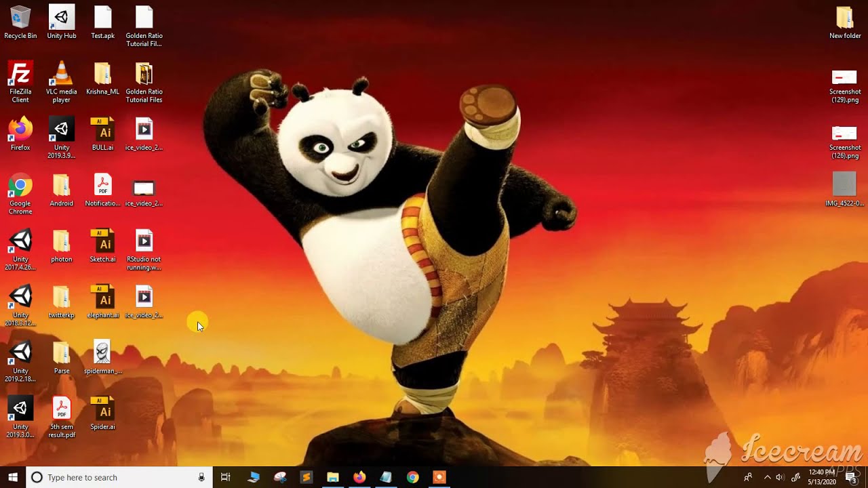Open the New folder on desktop
The image size is (868, 488).
click(x=845, y=22)
